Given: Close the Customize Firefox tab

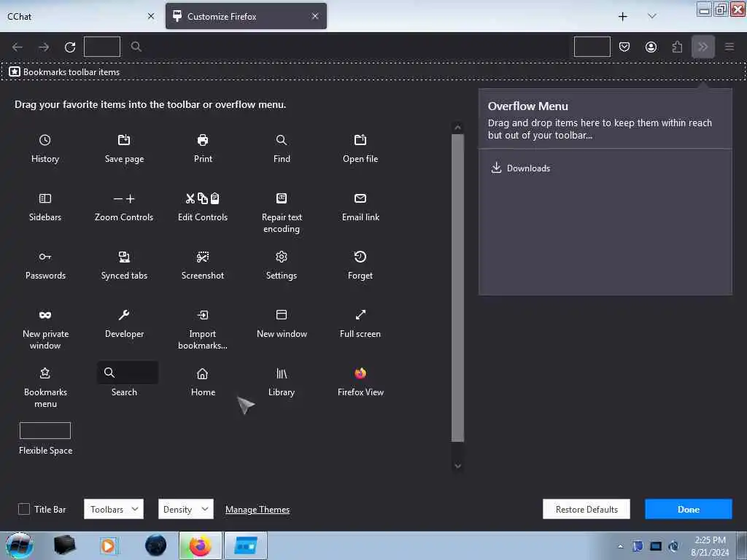Looking at the screenshot, I should [x=315, y=16].
